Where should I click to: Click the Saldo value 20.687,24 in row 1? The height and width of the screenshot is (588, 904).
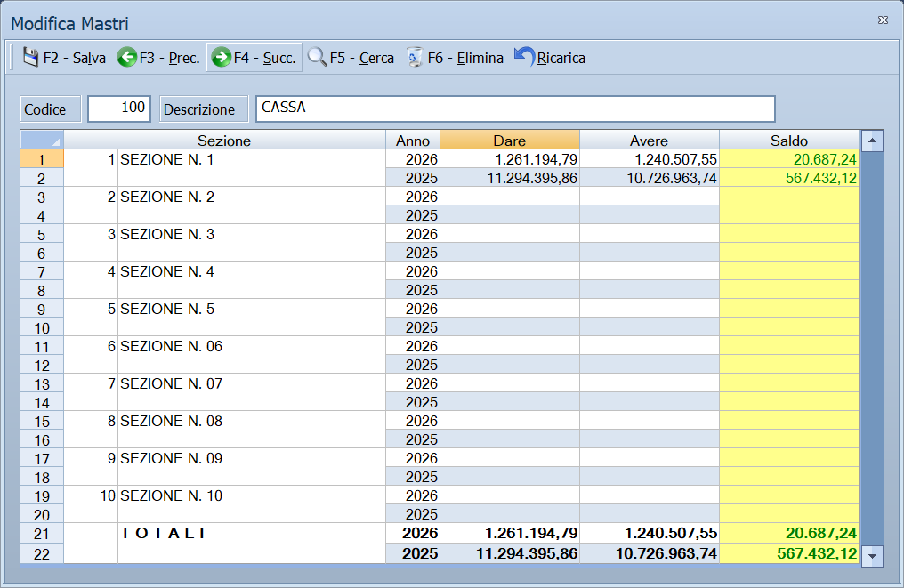tap(789, 160)
